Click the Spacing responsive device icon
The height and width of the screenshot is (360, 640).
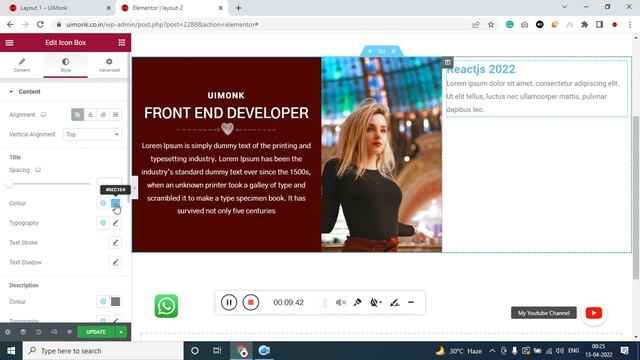[38, 170]
